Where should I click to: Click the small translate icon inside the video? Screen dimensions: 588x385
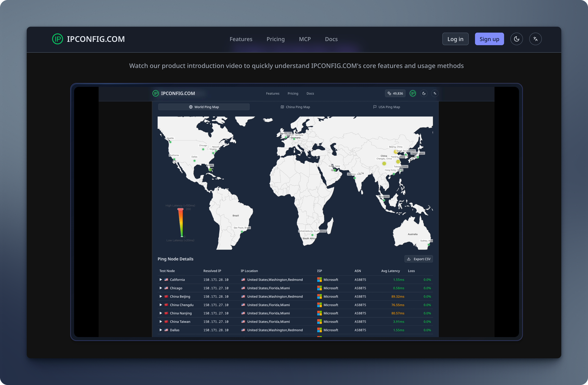pyautogui.click(x=435, y=93)
